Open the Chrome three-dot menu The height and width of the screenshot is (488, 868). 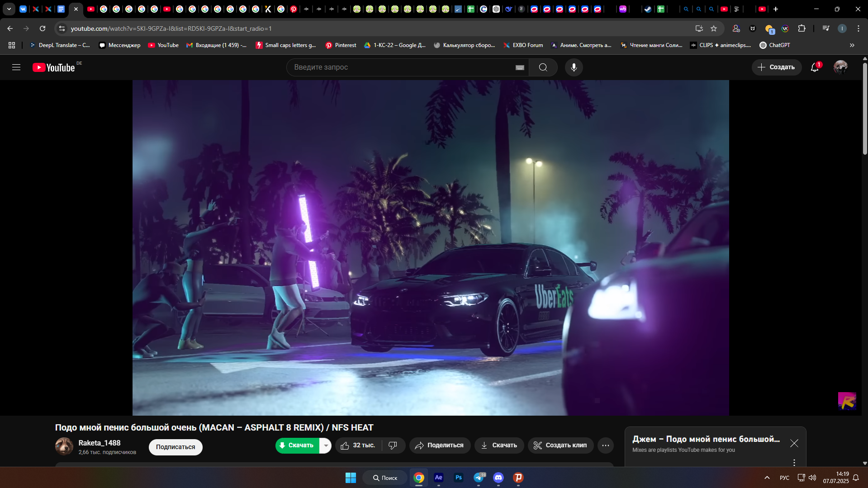click(x=859, y=28)
